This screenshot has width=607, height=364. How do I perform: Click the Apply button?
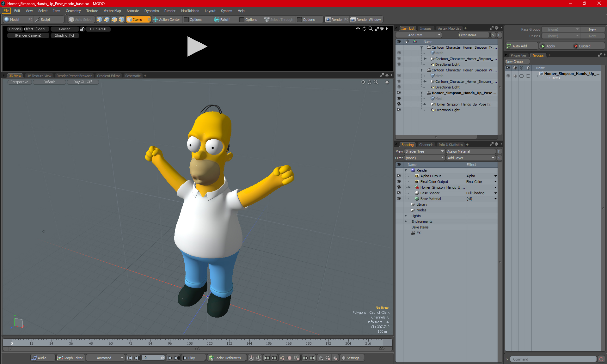[555, 46]
